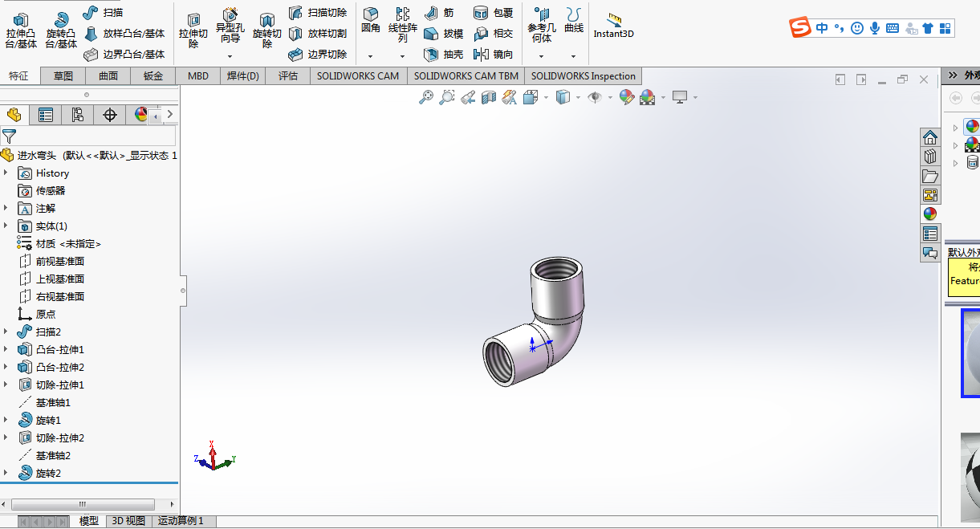Viewport: 980px width, 529px height.
Task: Switch to the 3D 视图 bottom tab
Action: [x=128, y=521]
